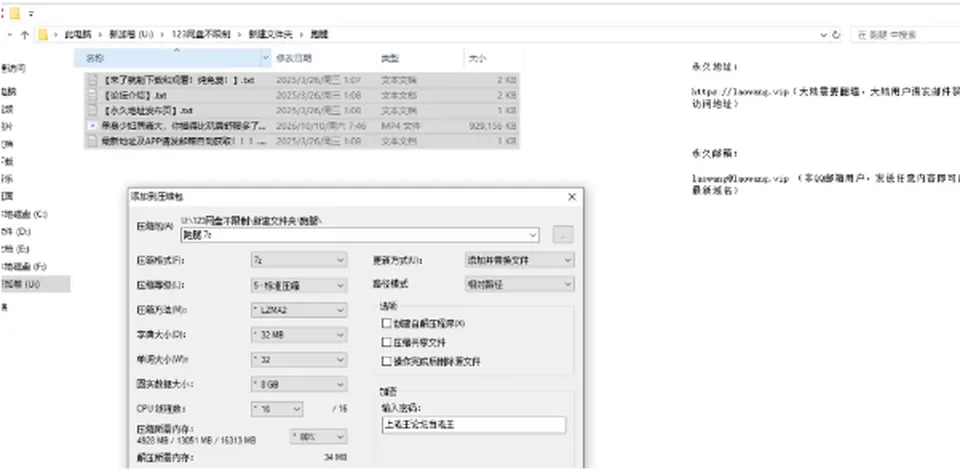Screen dimensions: 960x470
Task: Open the solid block size dropdown showing 8 GB
Action: click(299, 384)
